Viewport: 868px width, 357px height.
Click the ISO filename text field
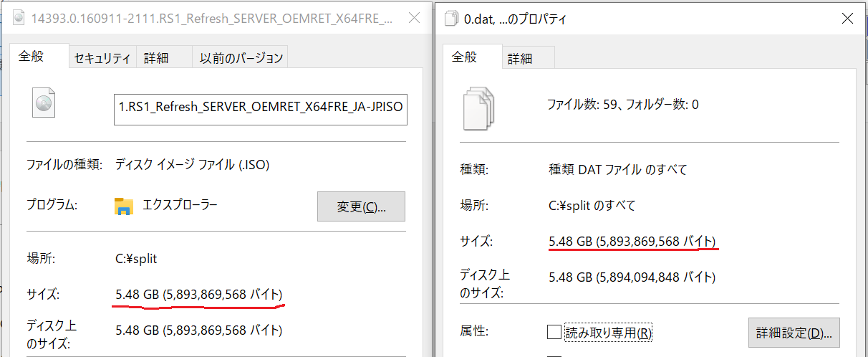(261, 108)
